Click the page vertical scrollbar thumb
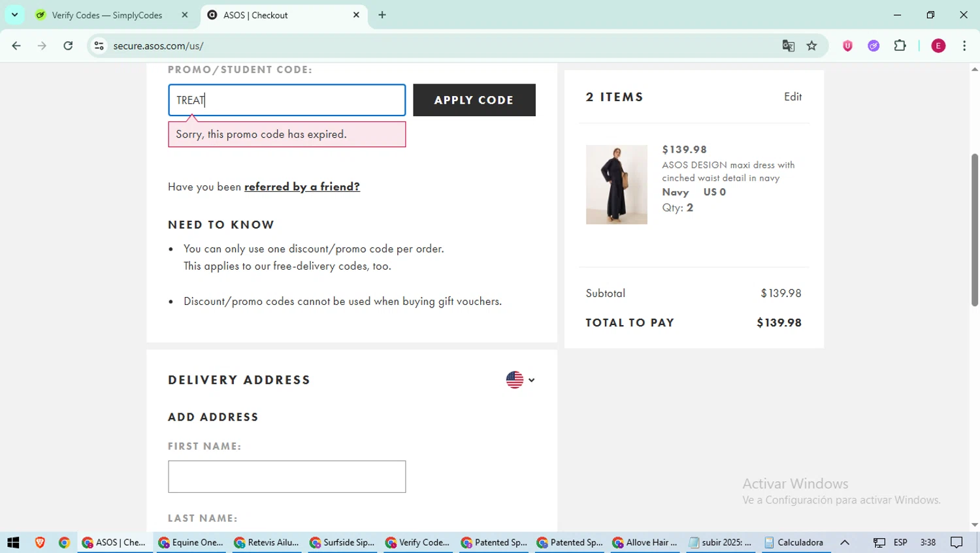 tap(975, 230)
